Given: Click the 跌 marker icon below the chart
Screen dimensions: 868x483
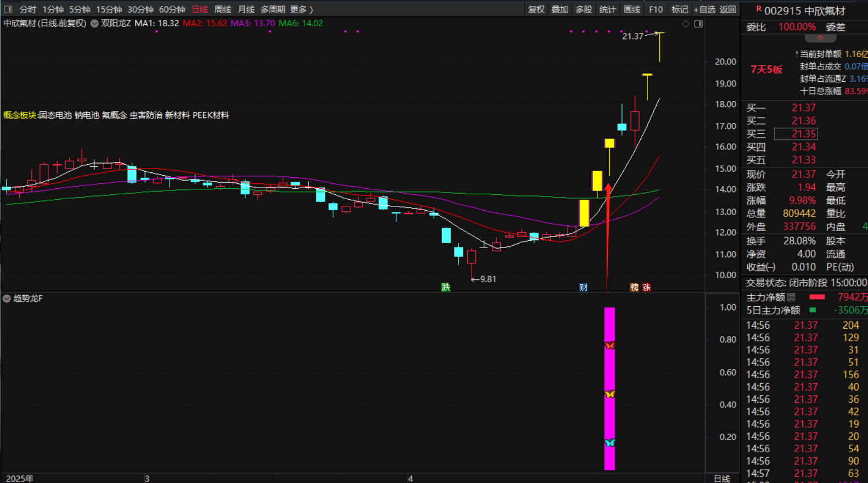Looking at the screenshot, I should pos(446,287).
